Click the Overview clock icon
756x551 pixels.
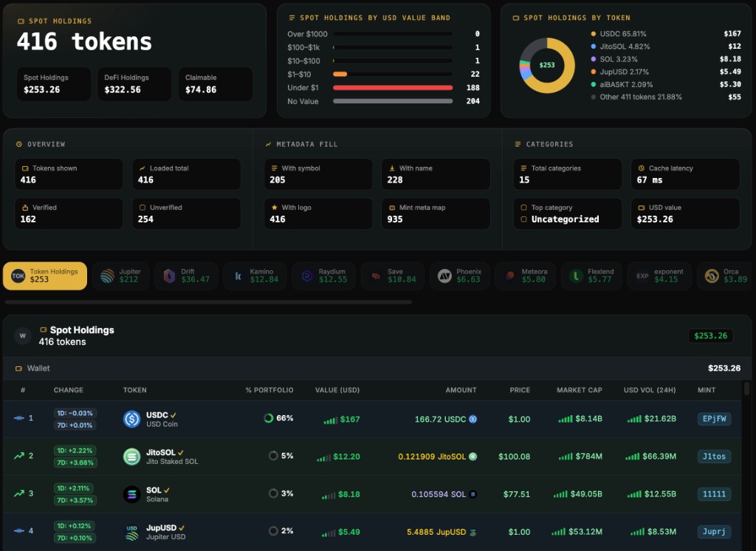18,144
